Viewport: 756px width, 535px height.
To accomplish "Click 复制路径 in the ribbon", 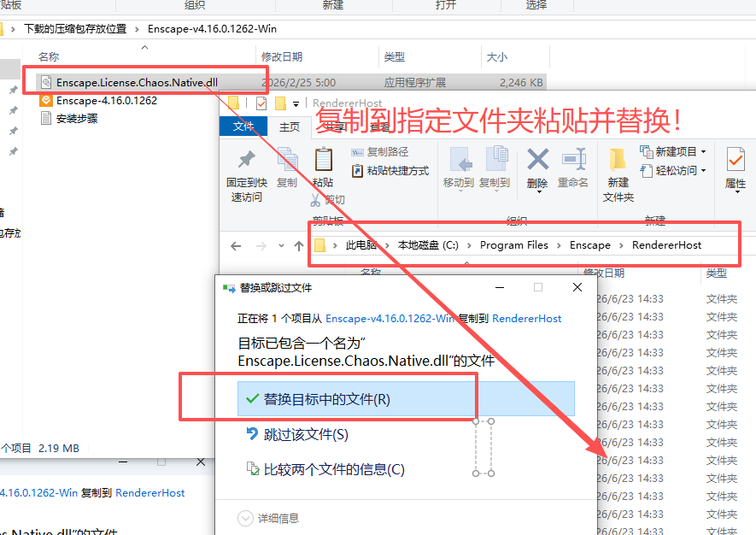I will 380,152.
